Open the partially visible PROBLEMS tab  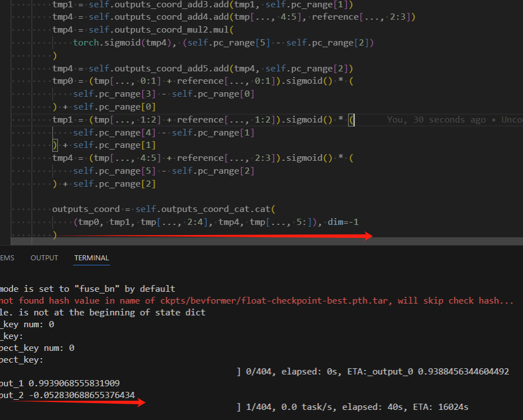click(x=7, y=258)
